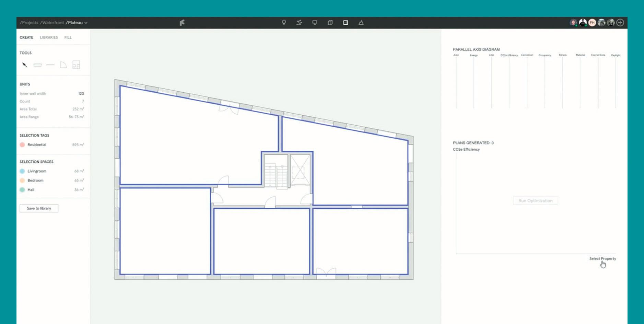
Task: Click the Residential area value 895 m²
Action: [x=78, y=145]
